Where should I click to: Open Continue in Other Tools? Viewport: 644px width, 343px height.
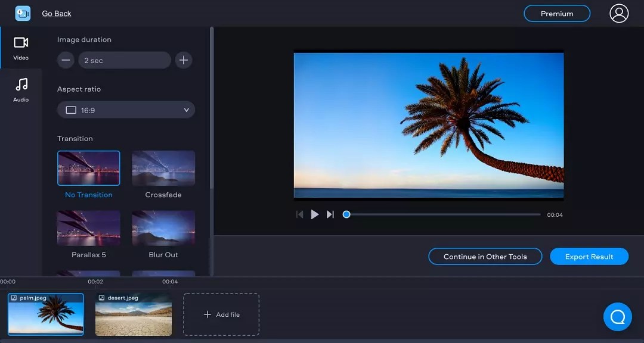click(x=485, y=256)
